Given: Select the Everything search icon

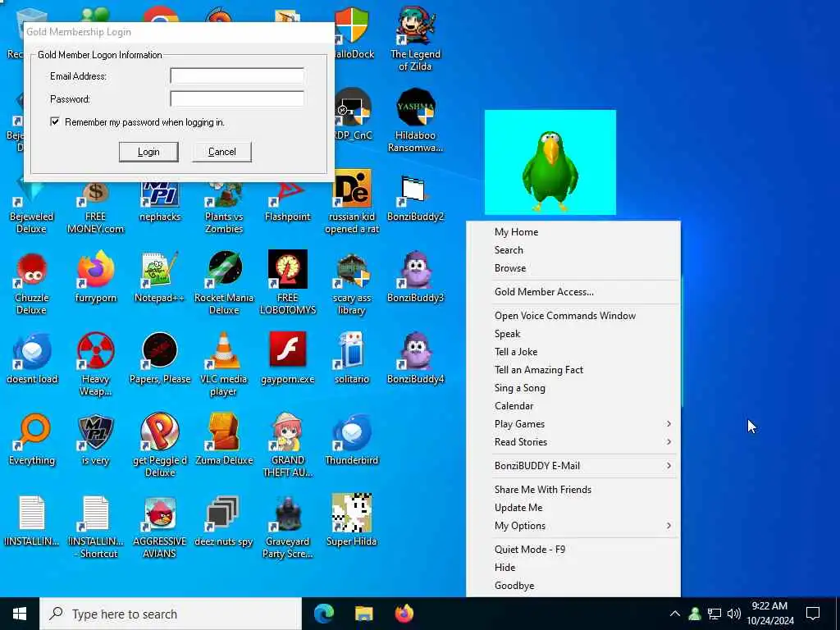Looking at the screenshot, I should (32, 440).
